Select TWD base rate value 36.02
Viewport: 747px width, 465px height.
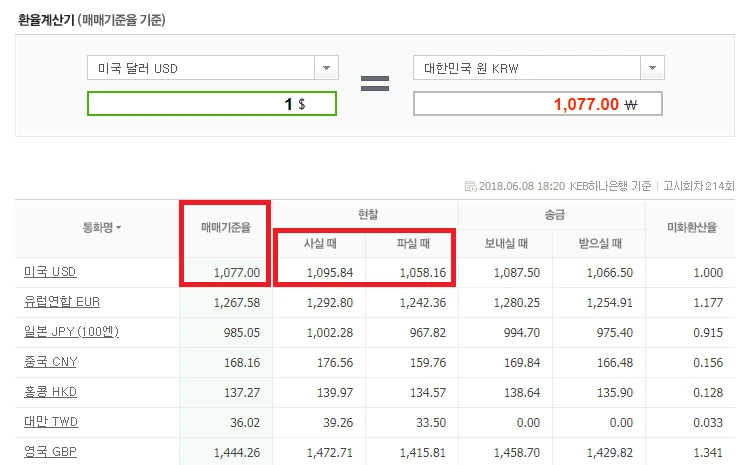245,423
